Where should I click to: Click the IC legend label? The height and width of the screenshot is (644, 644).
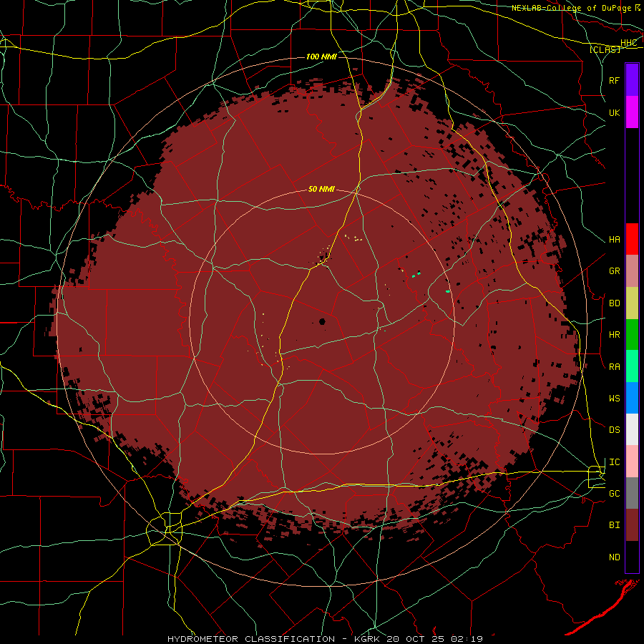pyautogui.click(x=615, y=462)
